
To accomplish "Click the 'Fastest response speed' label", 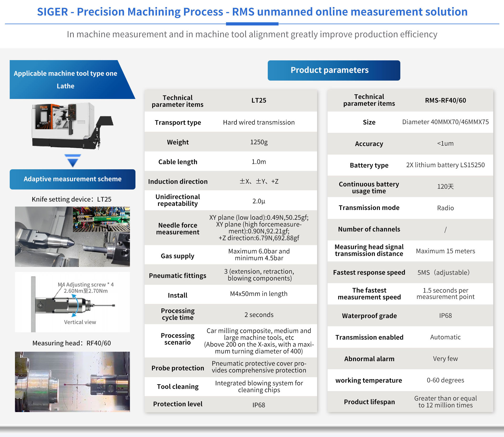I will [369, 273].
